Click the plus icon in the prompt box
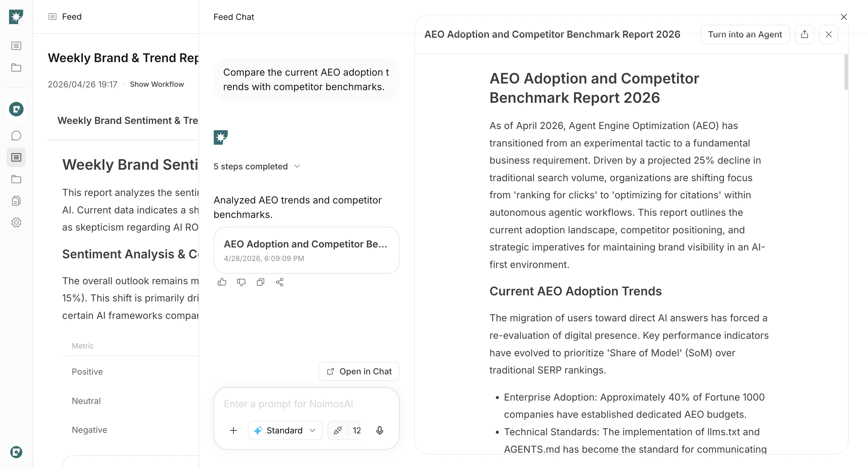This screenshot has height=469, width=868. pos(233,430)
